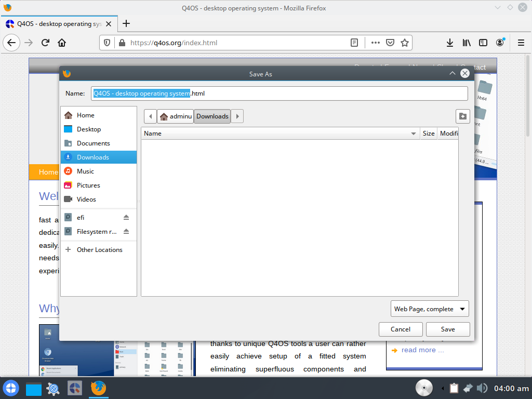This screenshot has height=399, width=532.
Task: Go back with the Firefox back arrow
Action: [x=11, y=43]
